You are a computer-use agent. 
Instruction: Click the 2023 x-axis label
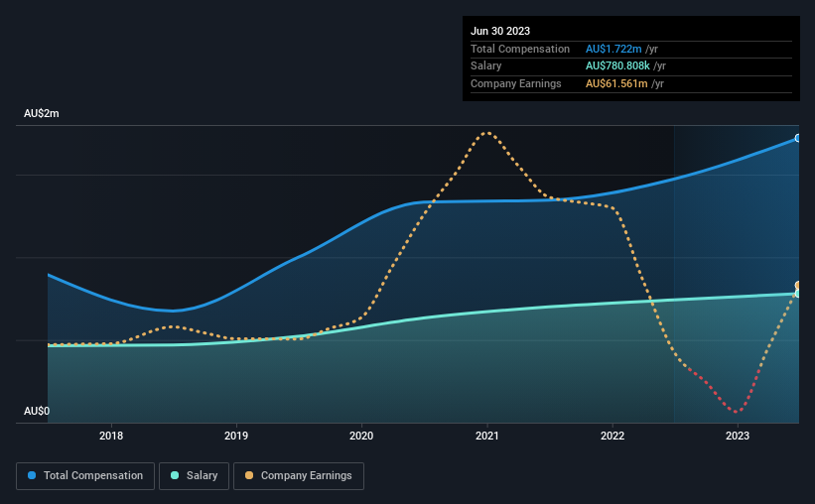click(x=738, y=436)
